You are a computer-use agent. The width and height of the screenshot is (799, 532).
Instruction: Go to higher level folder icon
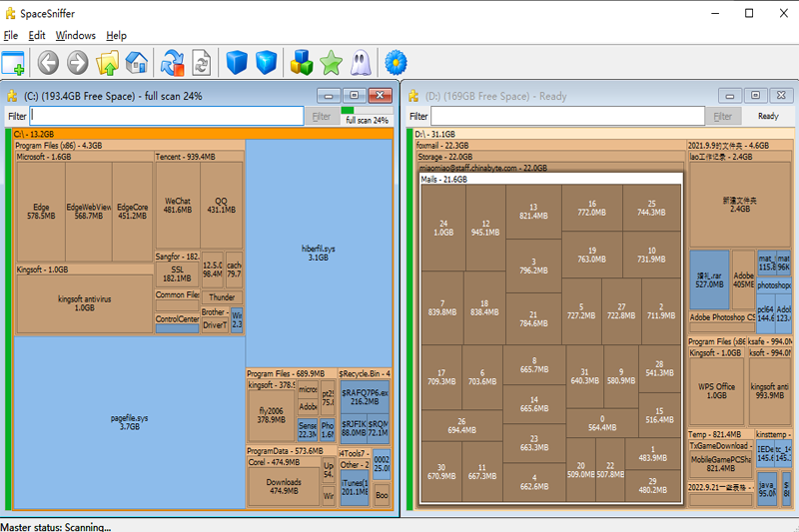click(107, 63)
